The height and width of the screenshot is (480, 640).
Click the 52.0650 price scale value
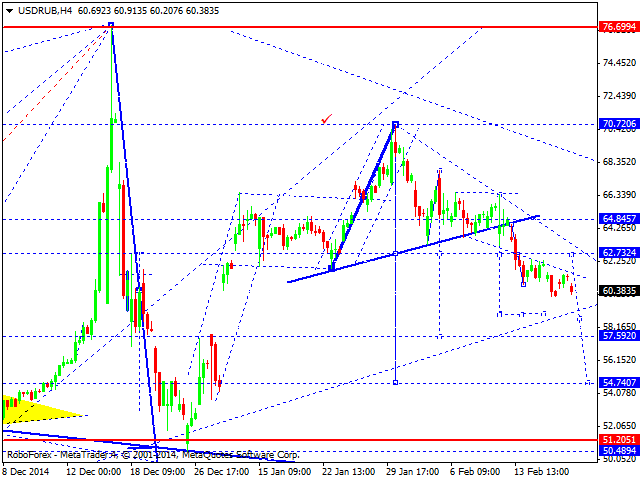619,426
